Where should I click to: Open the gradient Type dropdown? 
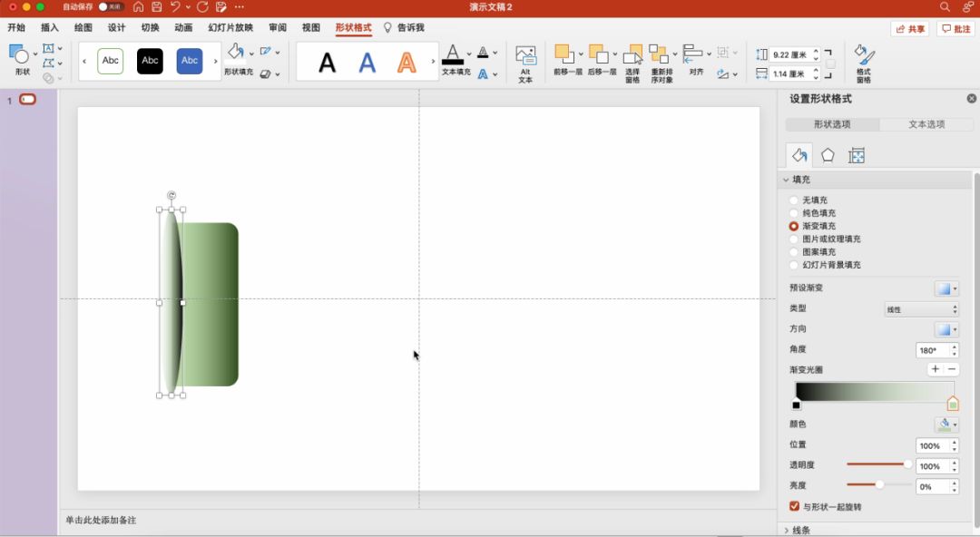tap(921, 309)
